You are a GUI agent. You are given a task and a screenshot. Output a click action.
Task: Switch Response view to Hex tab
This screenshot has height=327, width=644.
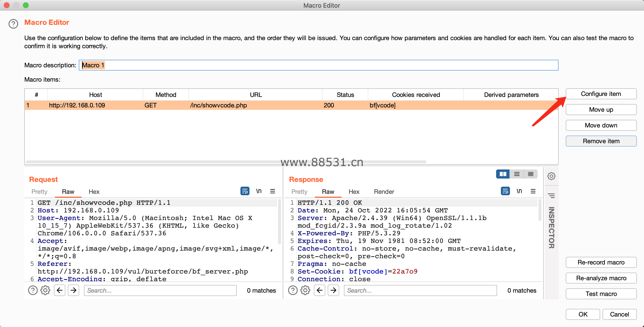tap(354, 192)
